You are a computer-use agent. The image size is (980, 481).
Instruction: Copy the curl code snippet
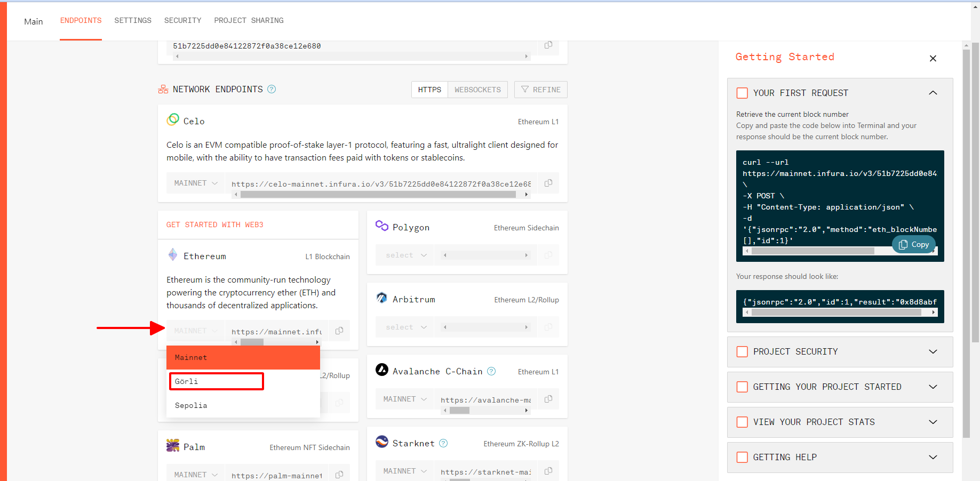click(x=914, y=244)
